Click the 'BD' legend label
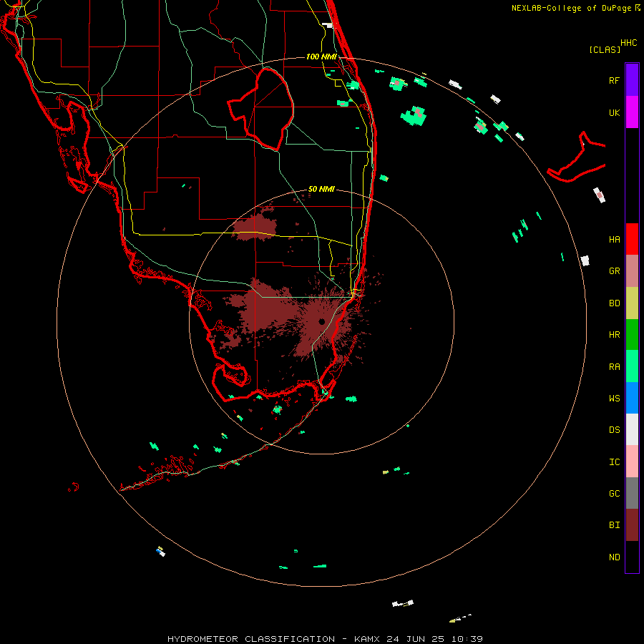 pyautogui.click(x=614, y=303)
